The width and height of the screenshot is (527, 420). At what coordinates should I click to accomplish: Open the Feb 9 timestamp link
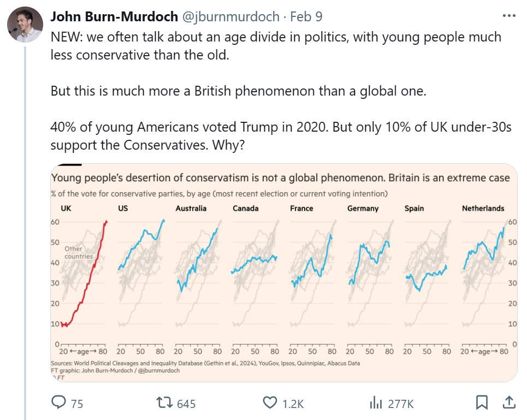point(306,16)
